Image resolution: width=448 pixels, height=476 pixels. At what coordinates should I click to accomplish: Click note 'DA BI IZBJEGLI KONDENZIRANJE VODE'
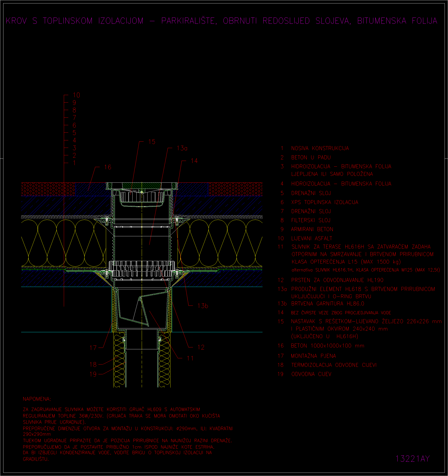click(117, 453)
